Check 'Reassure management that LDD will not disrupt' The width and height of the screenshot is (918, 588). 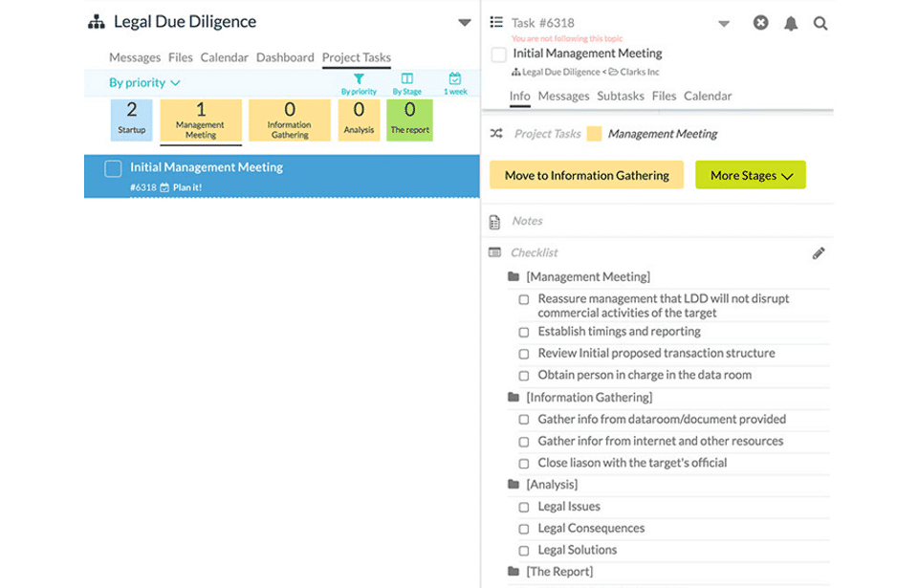tap(524, 300)
